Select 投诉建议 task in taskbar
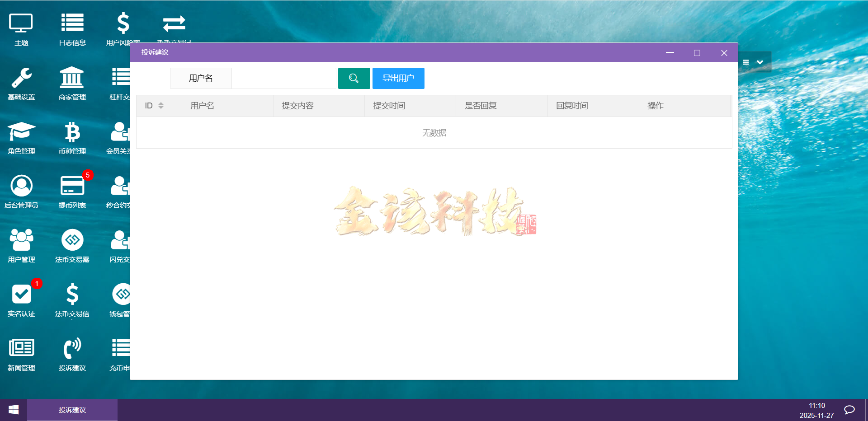The height and width of the screenshot is (421, 868). [x=72, y=410]
